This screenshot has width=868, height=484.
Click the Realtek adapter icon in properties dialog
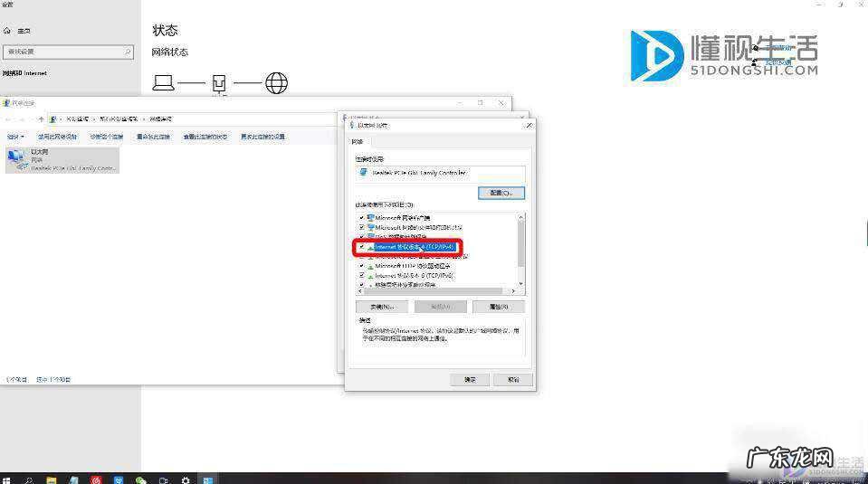pos(363,173)
